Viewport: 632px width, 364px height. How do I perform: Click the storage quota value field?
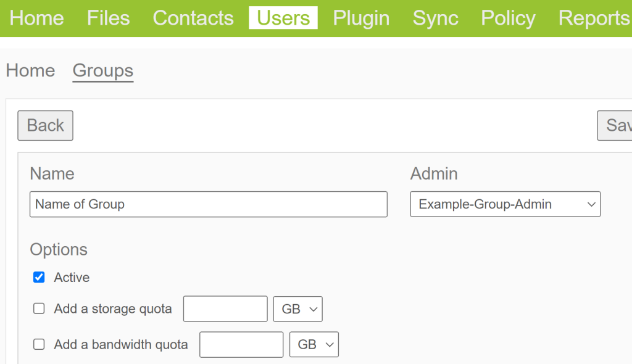[x=225, y=308]
